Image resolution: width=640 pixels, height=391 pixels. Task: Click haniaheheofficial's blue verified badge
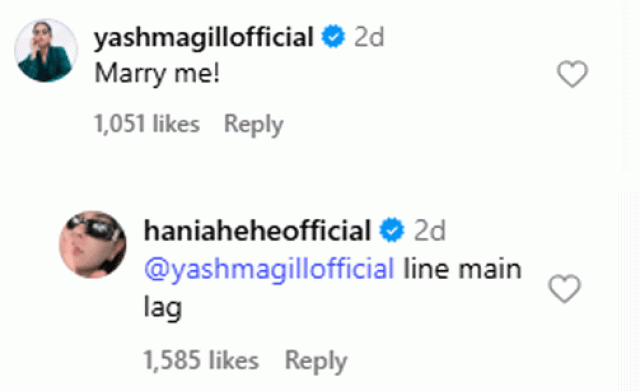click(x=392, y=230)
